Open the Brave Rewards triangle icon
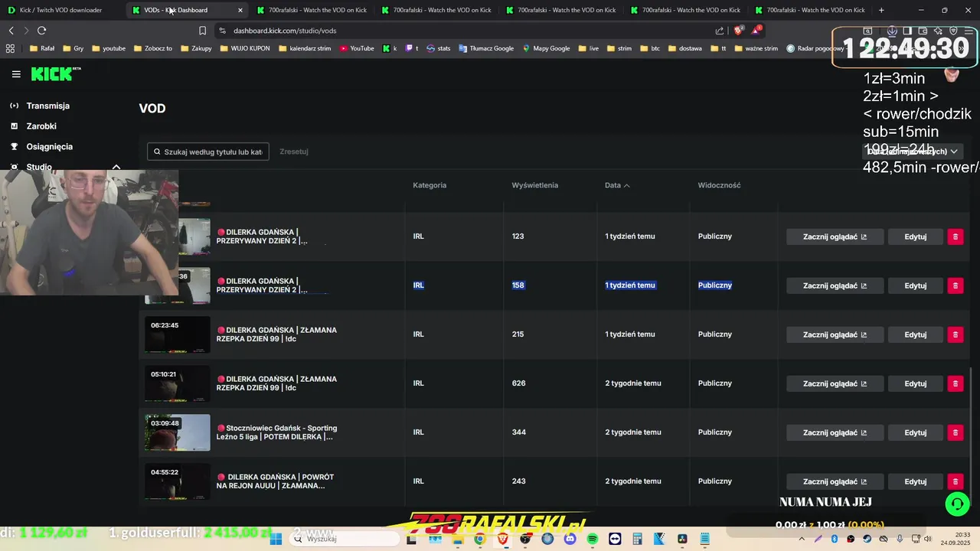Viewport: 980px width, 551px height. pyautogui.click(x=756, y=31)
